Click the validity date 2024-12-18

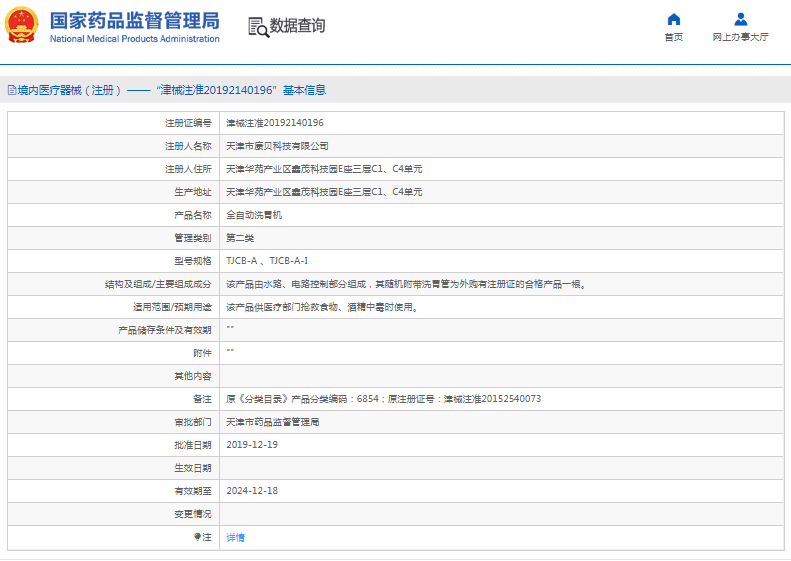252,491
